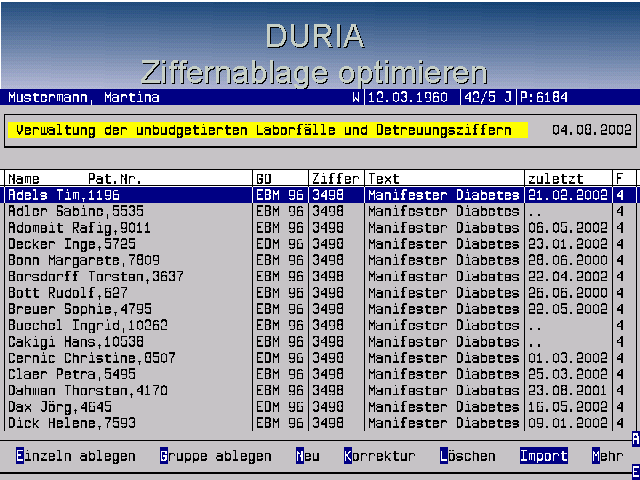640x480 pixels.
Task: Click the 'Ziffer' column header
Action: point(336,179)
